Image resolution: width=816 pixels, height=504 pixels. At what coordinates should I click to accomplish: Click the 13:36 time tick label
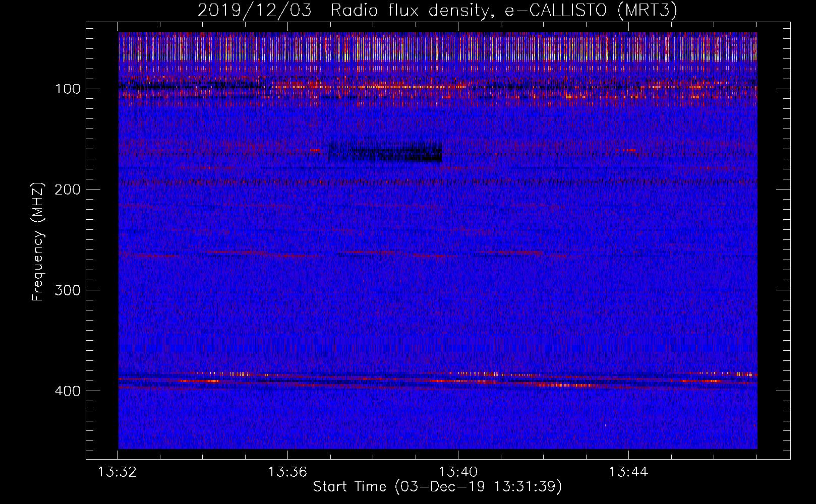[287, 472]
